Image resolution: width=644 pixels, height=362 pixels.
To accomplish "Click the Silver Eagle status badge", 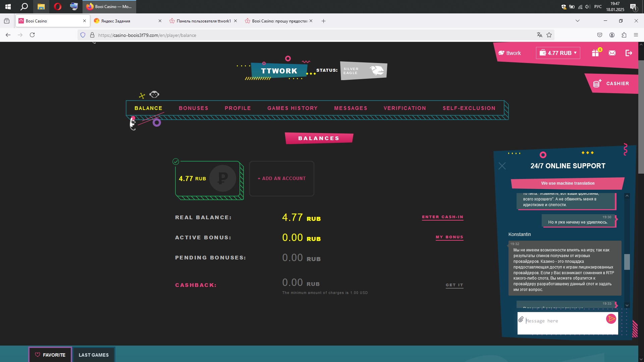I will tap(364, 71).
